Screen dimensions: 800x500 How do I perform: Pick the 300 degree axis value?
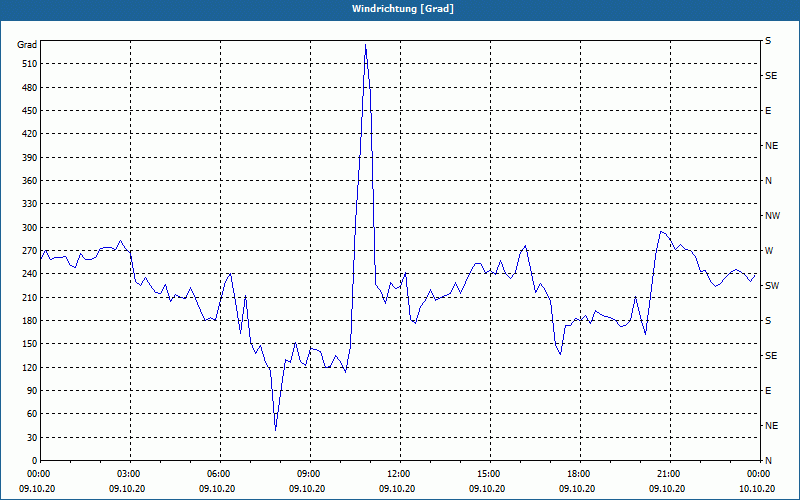tap(30, 228)
